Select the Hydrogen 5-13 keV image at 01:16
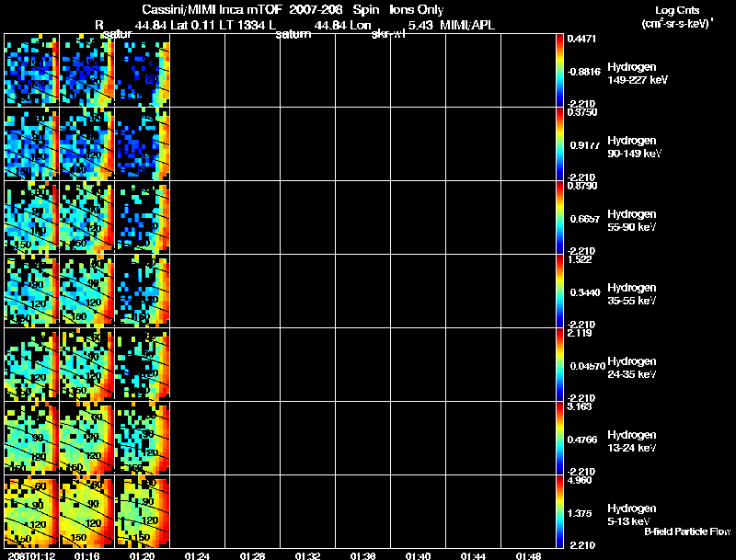The image size is (736, 560). pos(86,511)
